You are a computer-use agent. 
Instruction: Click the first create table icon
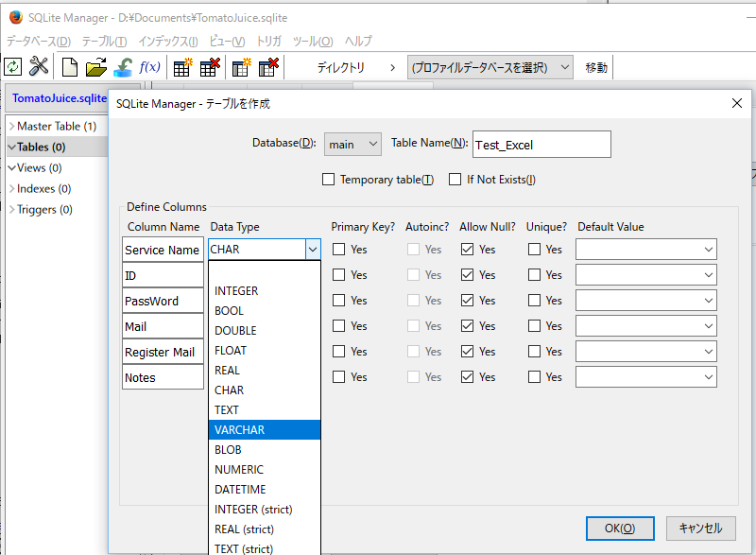[183, 67]
